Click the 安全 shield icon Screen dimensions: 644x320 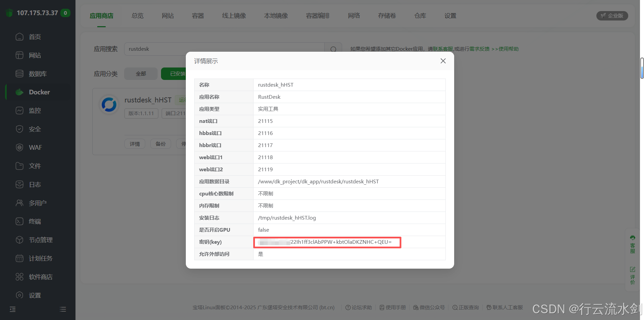(19, 129)
